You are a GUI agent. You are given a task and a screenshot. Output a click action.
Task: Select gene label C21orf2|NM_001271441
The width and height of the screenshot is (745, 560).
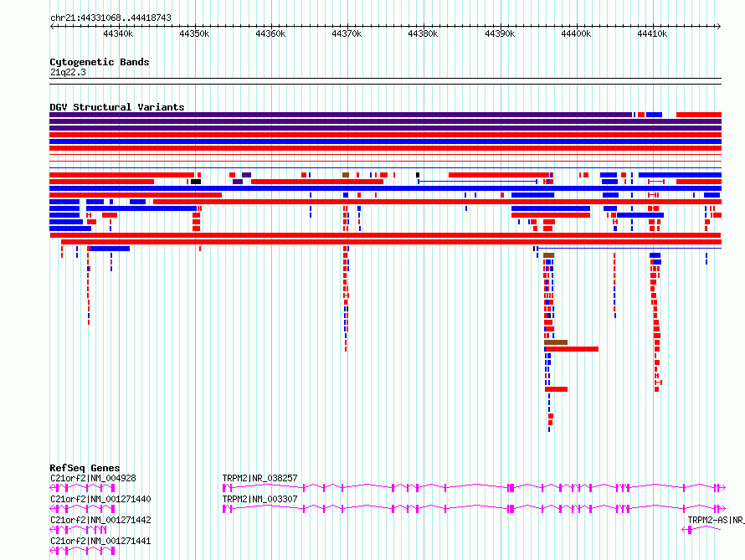point(100,541)
